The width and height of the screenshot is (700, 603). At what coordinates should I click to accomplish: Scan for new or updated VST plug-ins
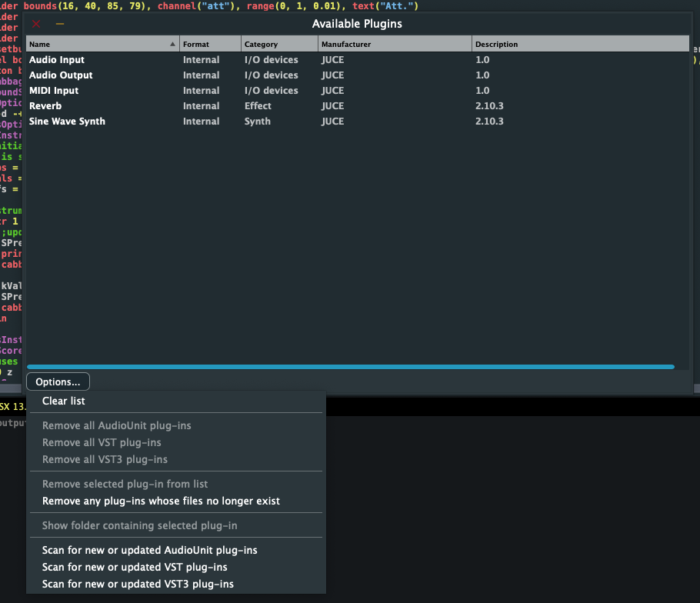pyautogui.click(x=176, y=567)
